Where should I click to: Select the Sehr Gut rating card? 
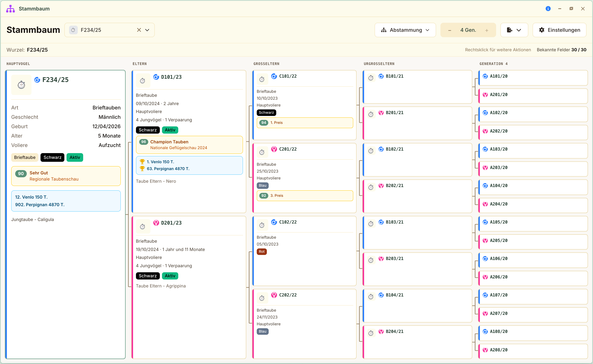coord(66,176)
